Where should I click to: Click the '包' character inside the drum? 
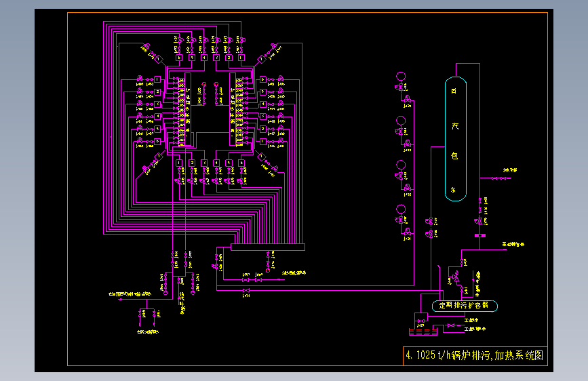(454, 156)
